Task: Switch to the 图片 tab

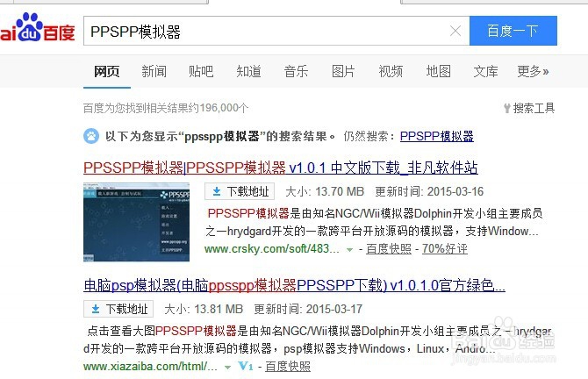Action: (x=343, y=71)
